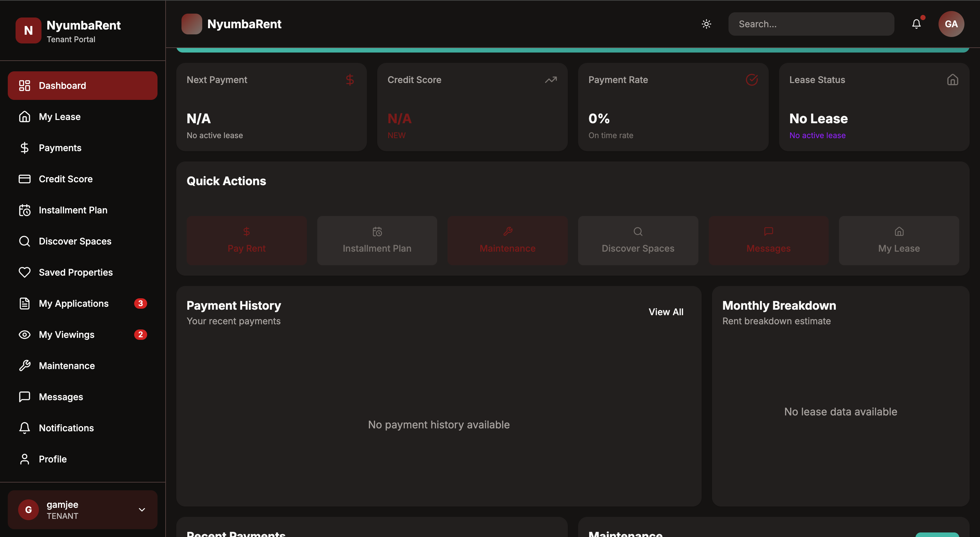Click the purple 'No active lease' link
This screenshot has width=980, height=537.
[817, 136]
